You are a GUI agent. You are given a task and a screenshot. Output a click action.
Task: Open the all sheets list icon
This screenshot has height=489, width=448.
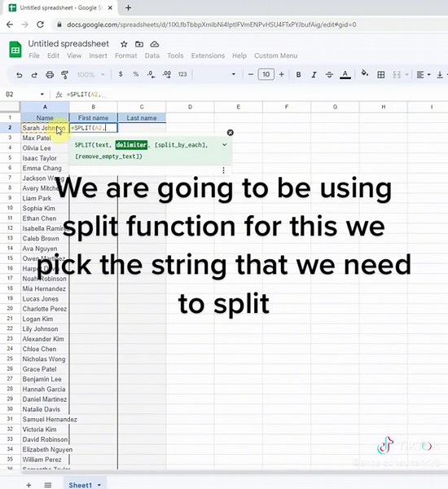48,485
